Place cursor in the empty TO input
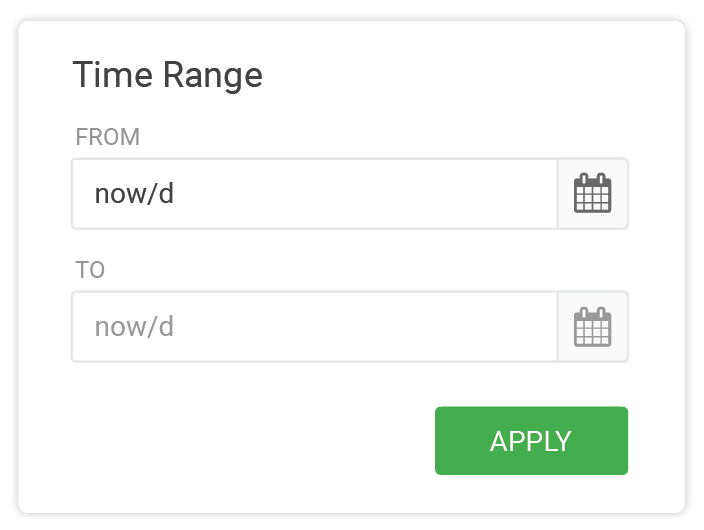The width and height of the screenshot is (704, 530). (x=315, y=327)
